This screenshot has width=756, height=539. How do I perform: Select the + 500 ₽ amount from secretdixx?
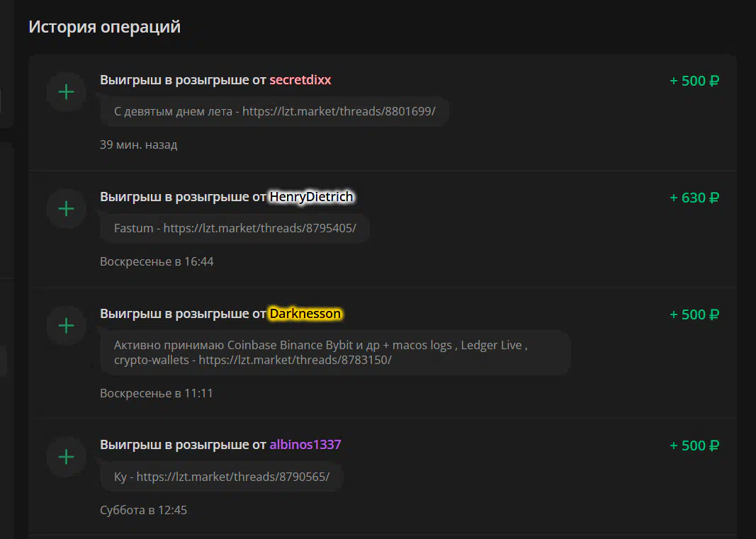[x=694, y=81]
